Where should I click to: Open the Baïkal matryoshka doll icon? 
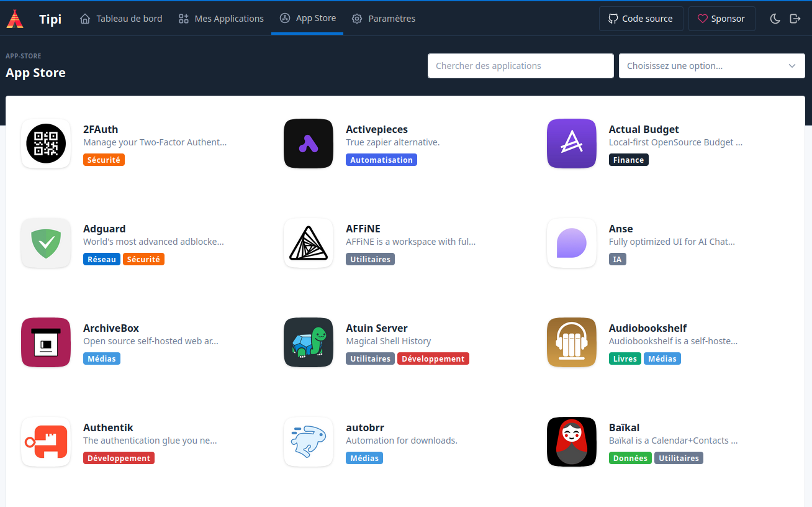click(x=572, y=442)
